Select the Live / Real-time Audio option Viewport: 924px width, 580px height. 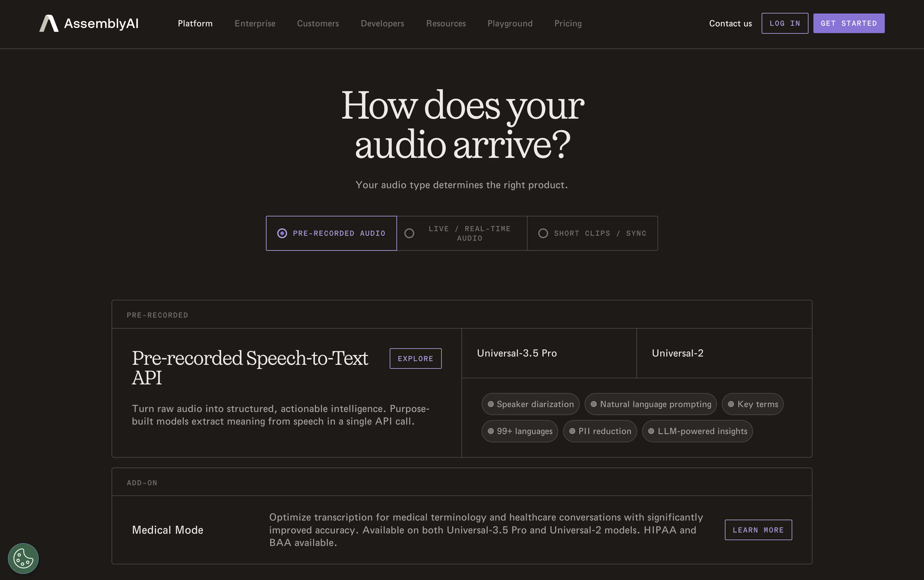coord(462,233)
